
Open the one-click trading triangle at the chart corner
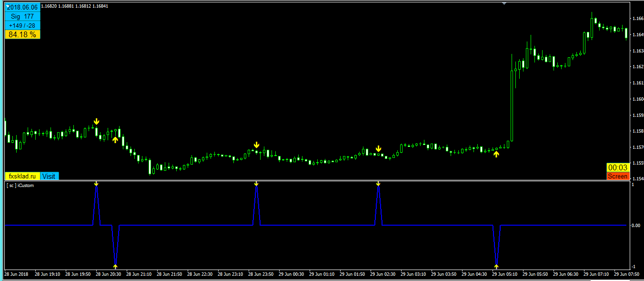coord(8,6)
